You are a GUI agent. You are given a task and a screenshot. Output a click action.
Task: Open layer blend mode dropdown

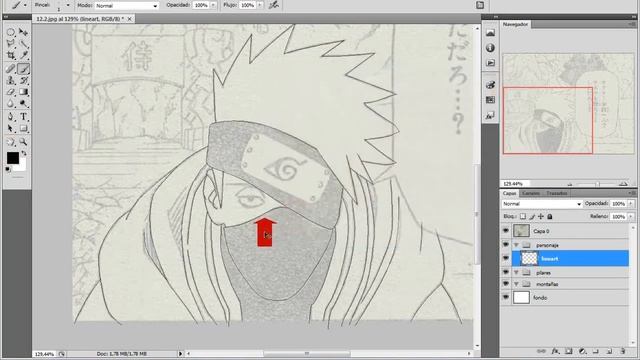541,204
